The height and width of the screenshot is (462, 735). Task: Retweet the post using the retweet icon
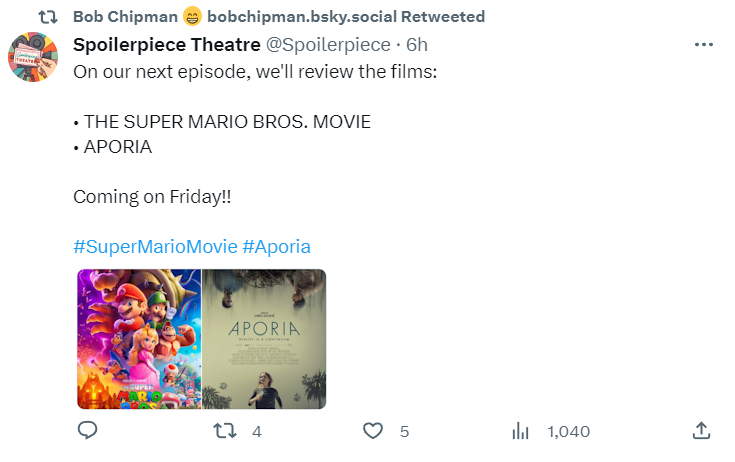[x=225, y=431]
